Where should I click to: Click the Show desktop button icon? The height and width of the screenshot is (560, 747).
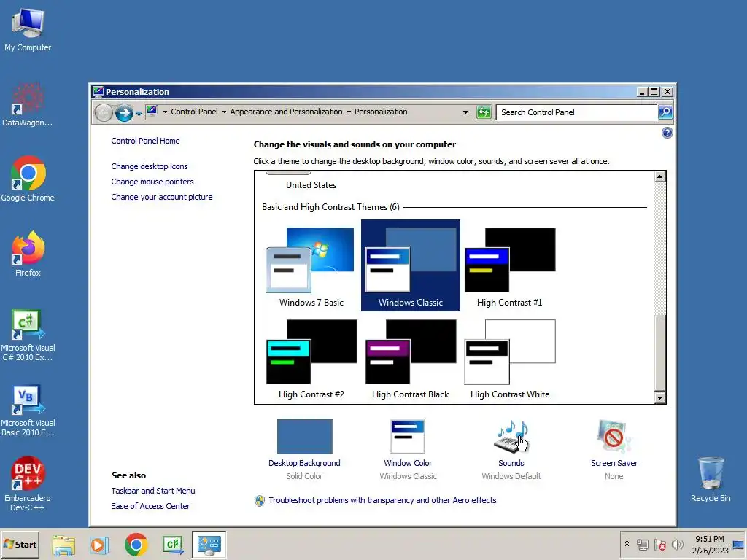(x=739, y=545)
